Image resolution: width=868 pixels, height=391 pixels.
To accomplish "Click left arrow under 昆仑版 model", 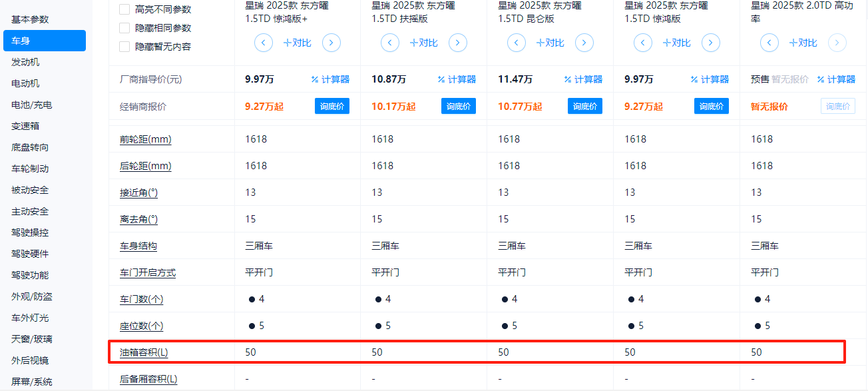I will coord(517,43).
